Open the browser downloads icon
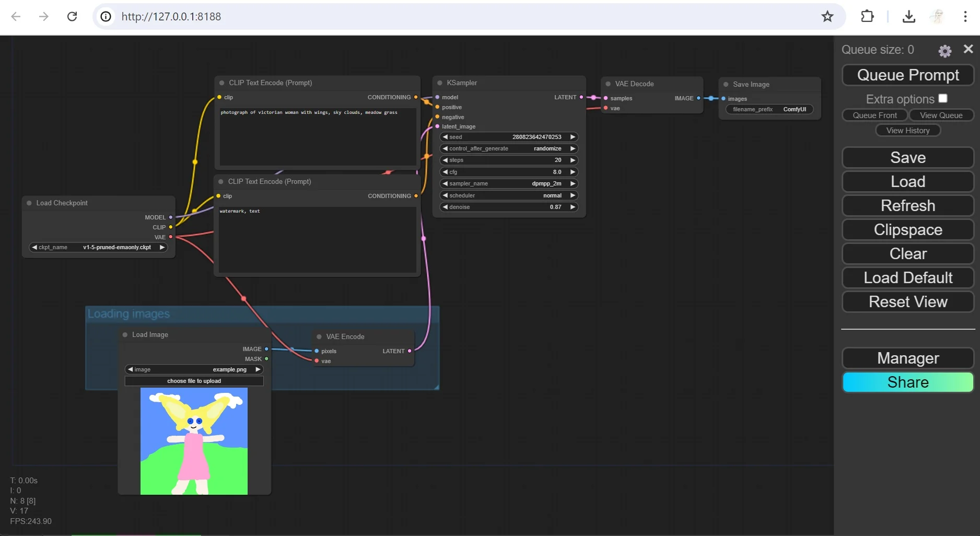980x536 pixels. point(908,17)
